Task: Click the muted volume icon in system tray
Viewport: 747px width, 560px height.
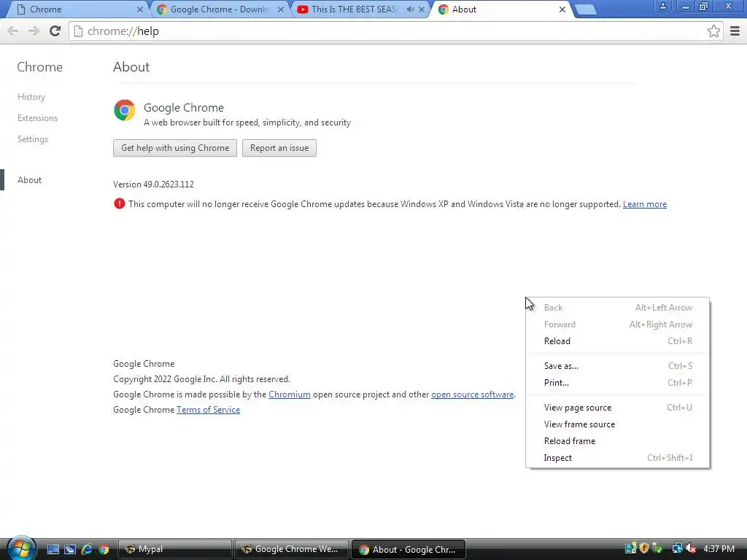Action: pyautogui.click(x=691, y=548)
